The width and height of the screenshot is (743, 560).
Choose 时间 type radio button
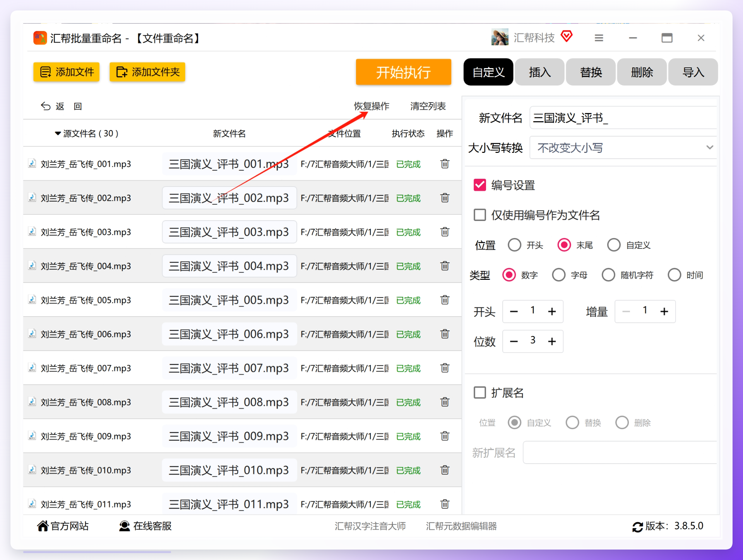tap(675, 275)
